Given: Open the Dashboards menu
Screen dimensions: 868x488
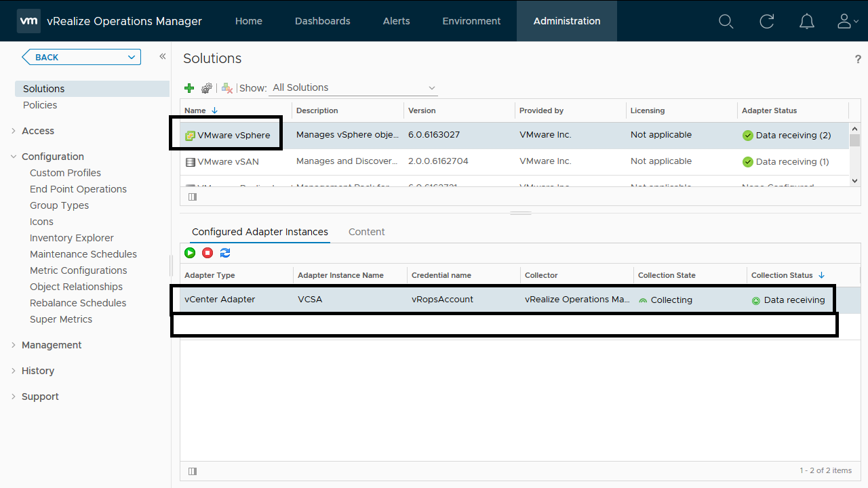Looking at the screenshot, I should [322, 21].
